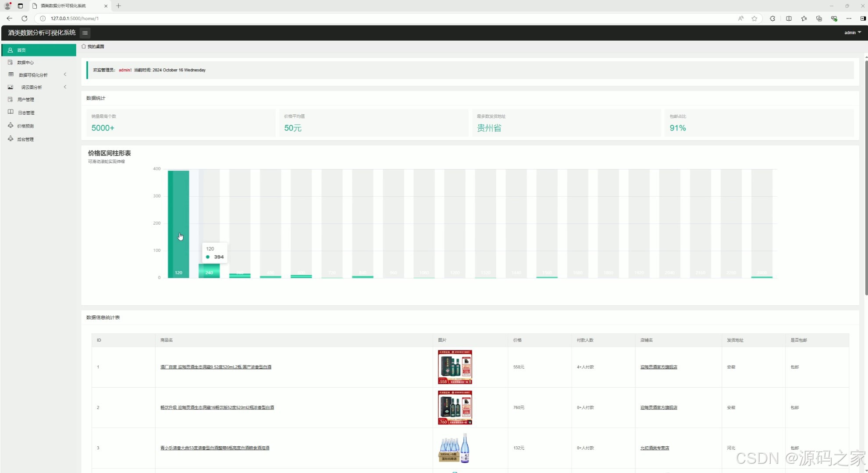Viewport: 868px width, 473px height.
Task: Refresh the page with the reload button
Action: click(25, 18)
